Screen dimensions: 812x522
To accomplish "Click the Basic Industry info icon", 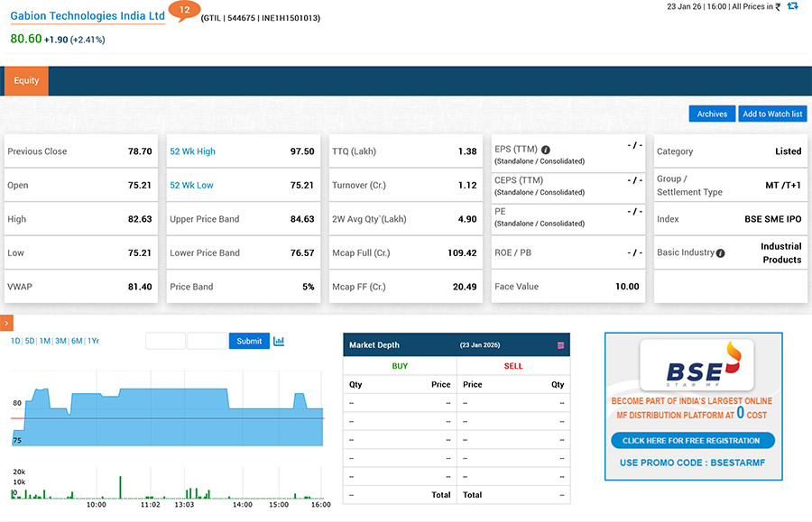I will pos(720,253).
